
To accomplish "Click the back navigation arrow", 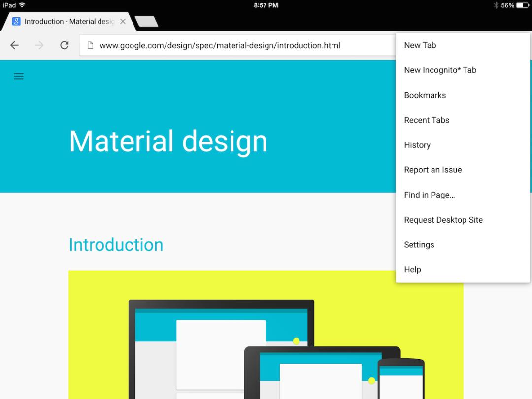I will pos(14,45).
